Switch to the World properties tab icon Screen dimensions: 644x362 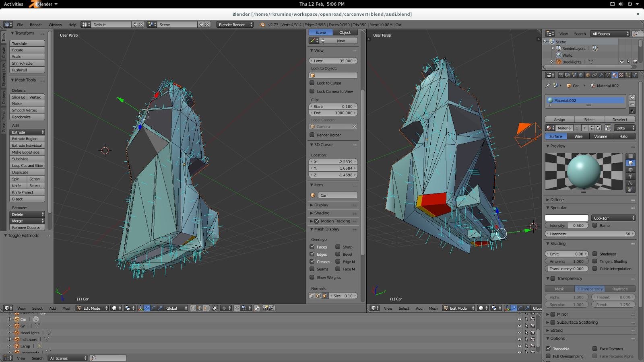[x=581, y=75]
